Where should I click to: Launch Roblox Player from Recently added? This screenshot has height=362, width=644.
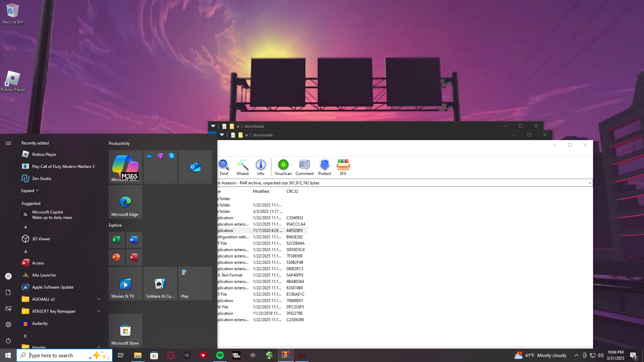tap(44, 155)
